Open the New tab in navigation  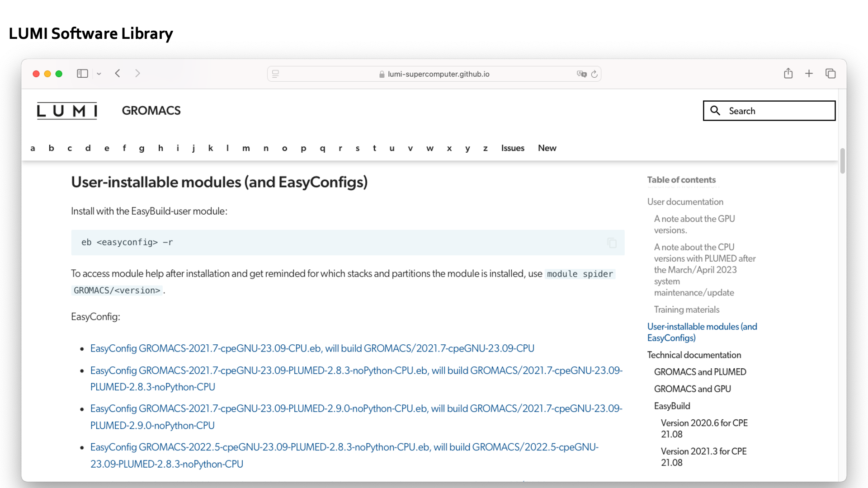(x=547, y=148)
